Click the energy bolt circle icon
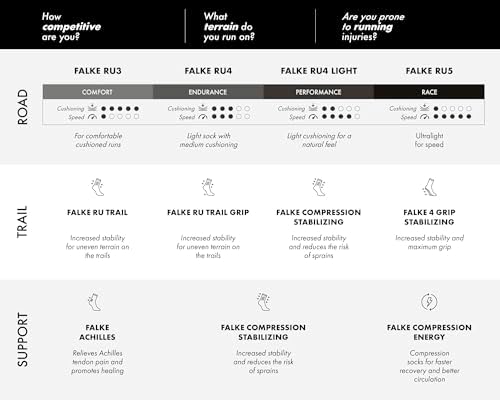Image resolution: width=500 pixels, height=400 pixels. (429, 302)
